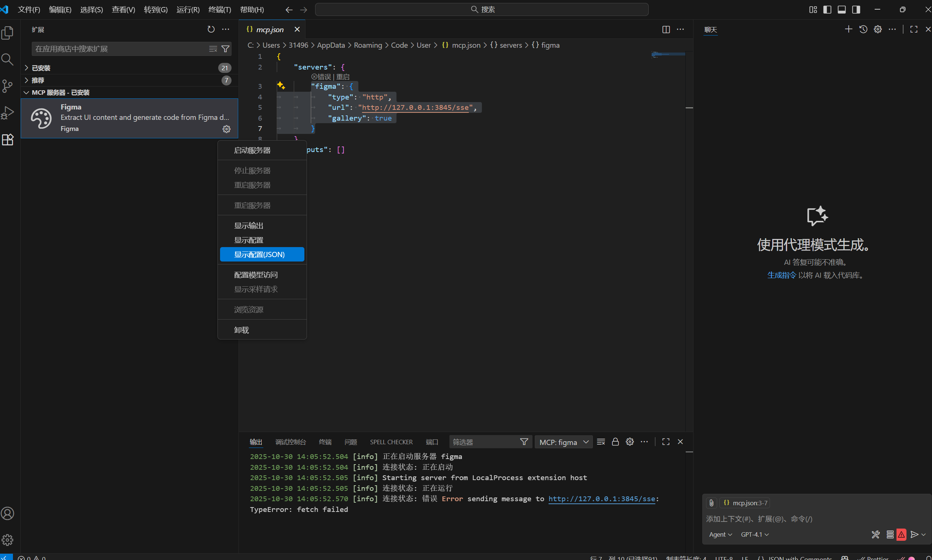This screenshot has height=560, width=932.
Task: Toggle the primary side bar layout button
Action: tap(827, 10)
